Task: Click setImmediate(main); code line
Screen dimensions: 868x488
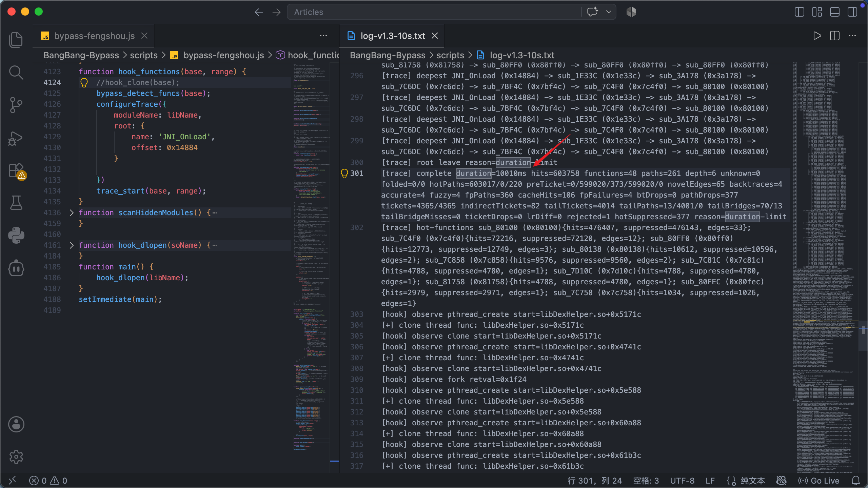Action: point(120,299)
